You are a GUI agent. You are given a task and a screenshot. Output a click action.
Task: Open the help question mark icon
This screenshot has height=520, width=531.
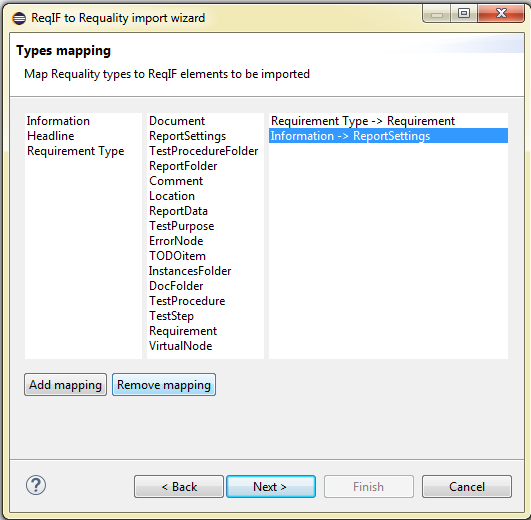pos(36,485)
